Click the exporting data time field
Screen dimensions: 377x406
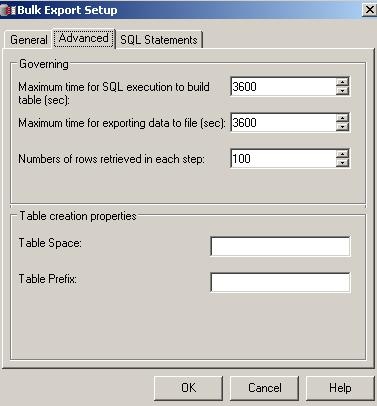click(x=283, y=123)
